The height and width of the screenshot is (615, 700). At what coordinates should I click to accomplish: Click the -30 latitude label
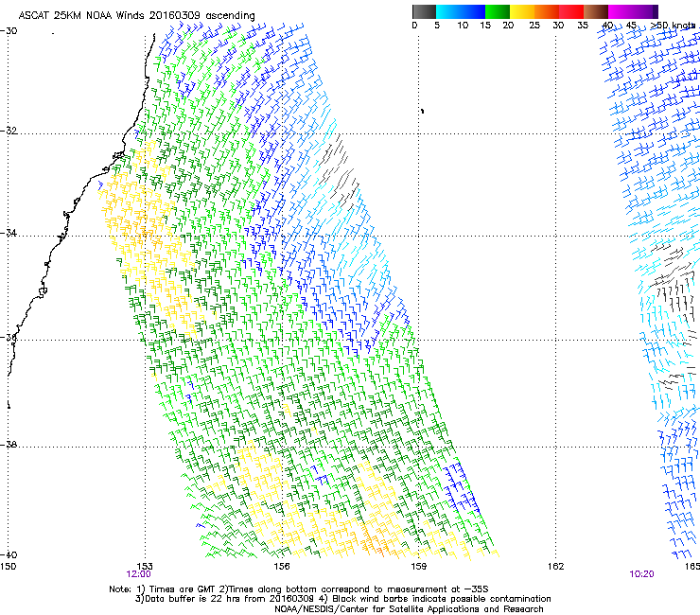[9, 31]
